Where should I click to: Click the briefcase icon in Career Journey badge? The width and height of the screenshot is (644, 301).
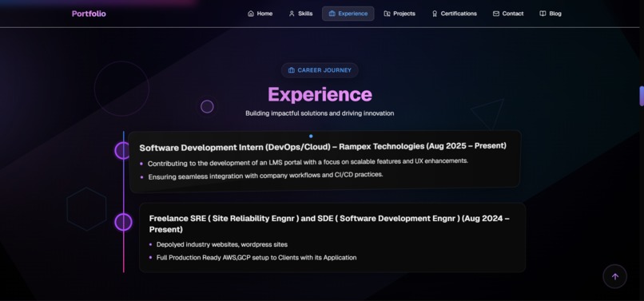coord(291,70)
